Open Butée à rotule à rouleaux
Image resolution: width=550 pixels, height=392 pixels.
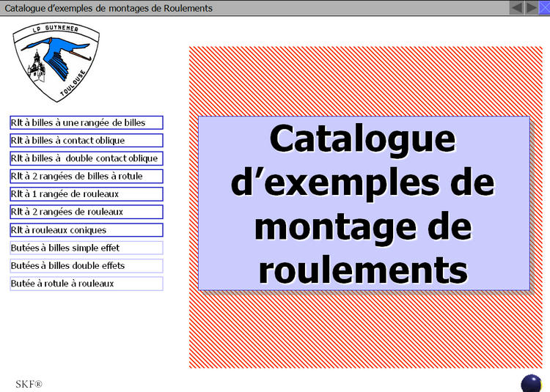click(87, 284)
